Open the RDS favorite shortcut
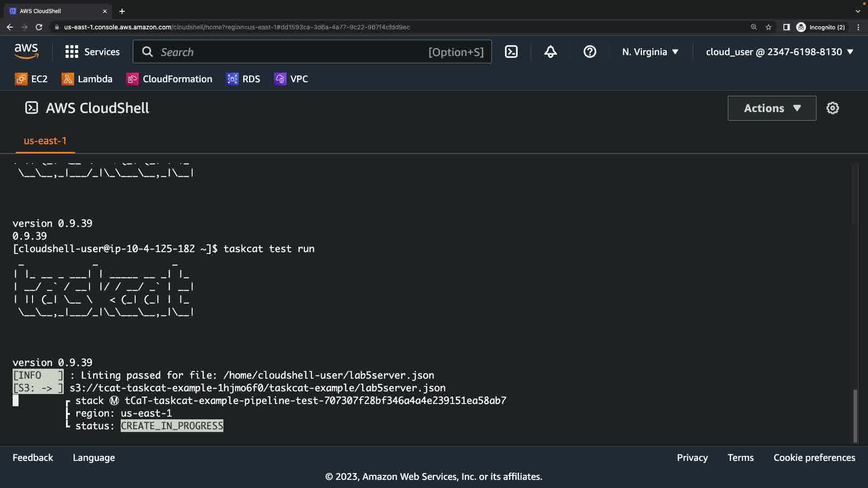The width and height of the screenshot is (868, 488). tap(243, 79)
